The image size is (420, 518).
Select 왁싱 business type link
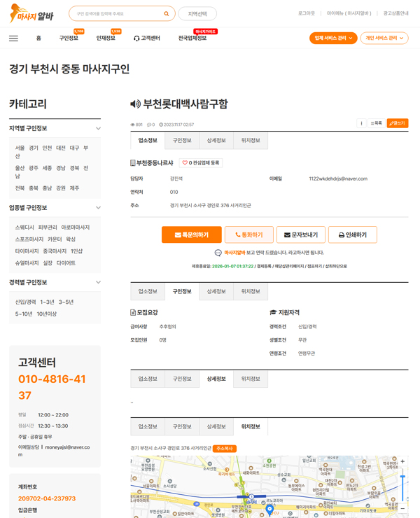(71, 239)
